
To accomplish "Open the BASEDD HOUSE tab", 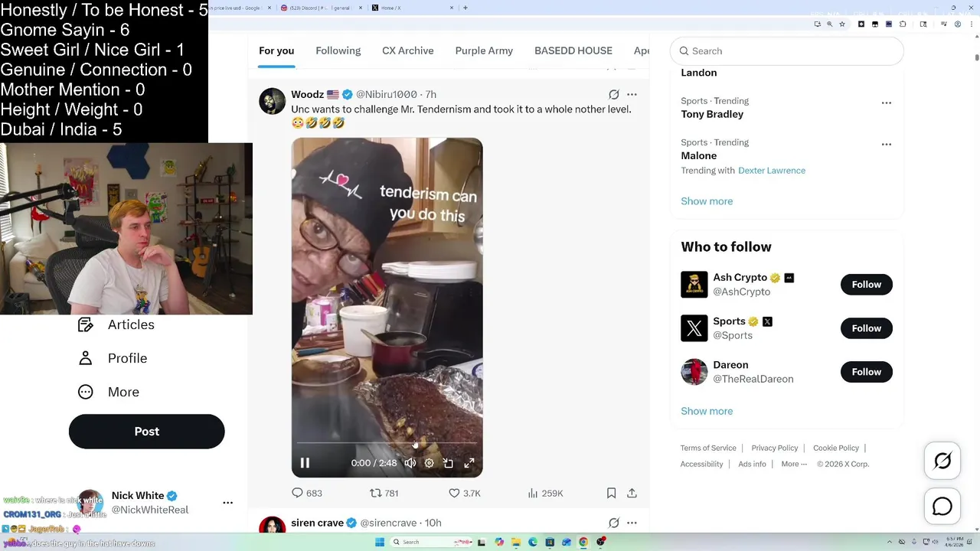I will pyautogui.click(x=573, y=51).
